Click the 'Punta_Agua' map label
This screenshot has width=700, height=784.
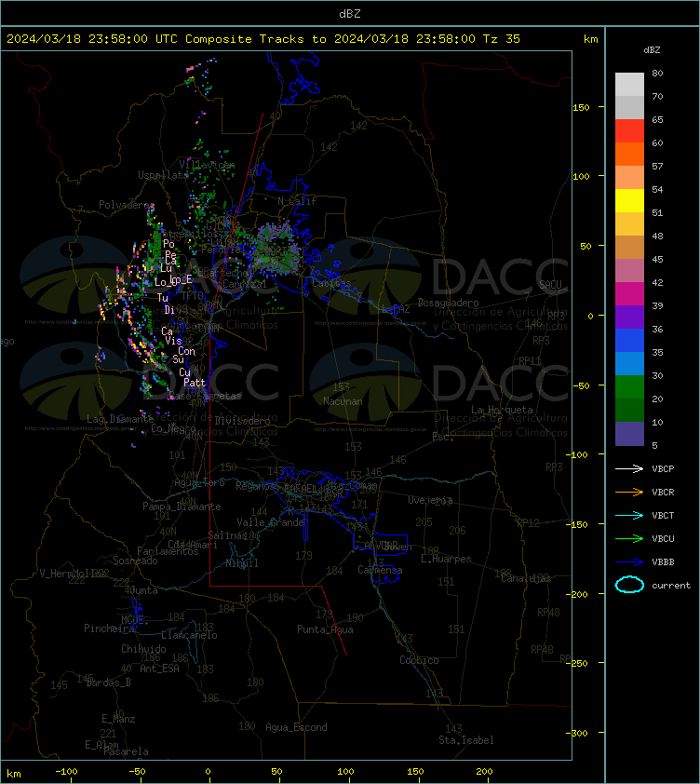325,629
